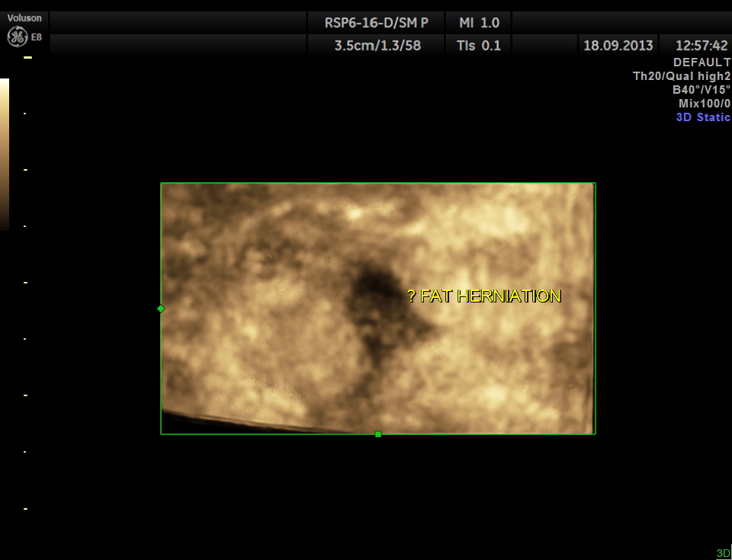The height and width of the screenshot is (560, 732).
Task: Click the Voluson text label
Action: pyautogui.click(x=24, y=18)
